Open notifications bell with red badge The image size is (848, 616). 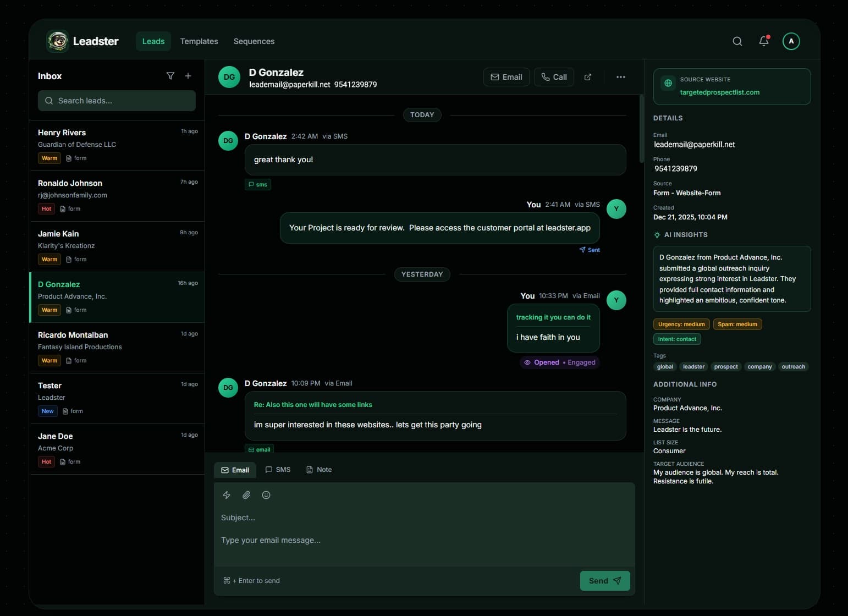pyautogui.click(x=763, y=41)
